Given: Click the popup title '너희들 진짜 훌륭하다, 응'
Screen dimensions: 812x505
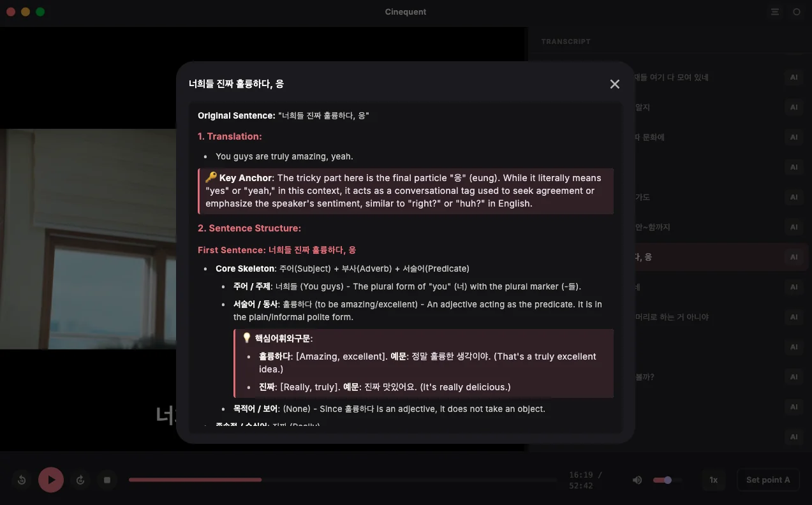Looking at the screenshot, I should [x=236, y=84].
